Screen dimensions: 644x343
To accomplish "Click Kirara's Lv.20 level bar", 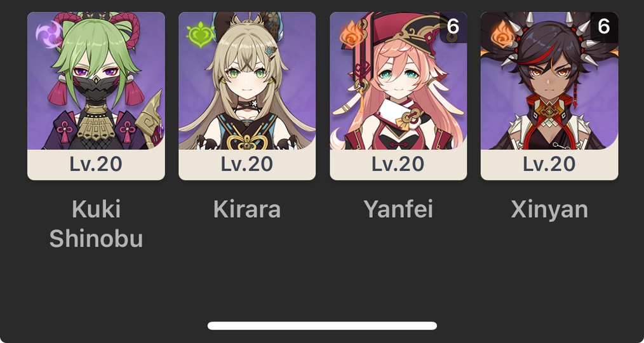I will (x=247, y=165).
